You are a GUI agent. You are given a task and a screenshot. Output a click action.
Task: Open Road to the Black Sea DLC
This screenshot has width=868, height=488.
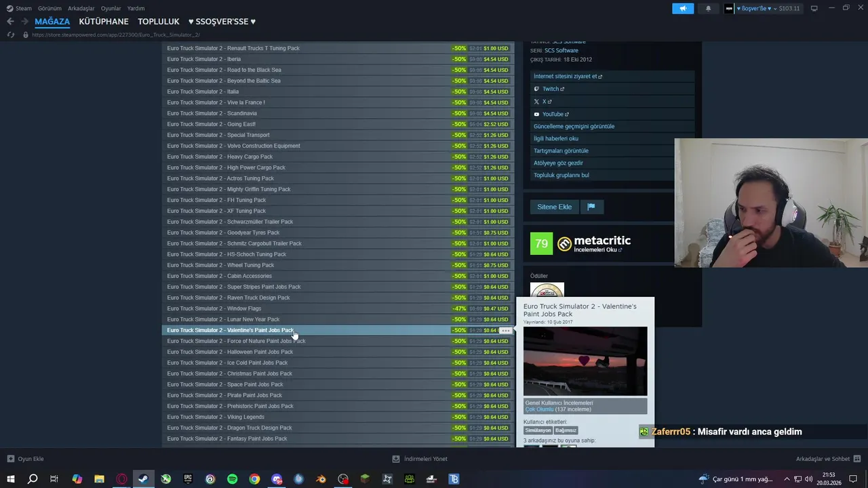pyautogui.click(x=338, y=70)
